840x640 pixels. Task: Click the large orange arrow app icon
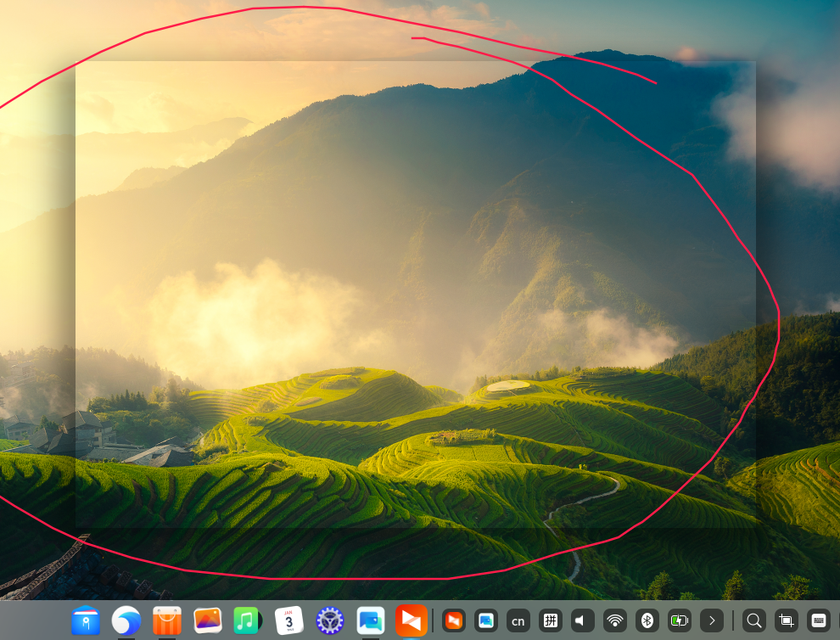(x=412, y=620)
